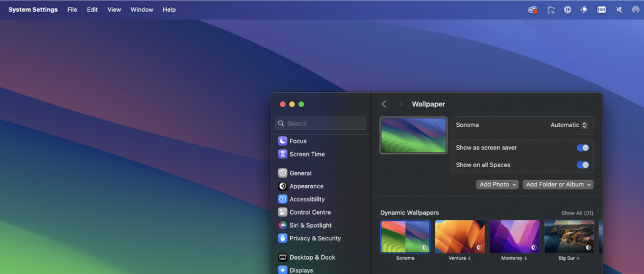644x274 pixels.
Task: Click the 'Wallpaper' title text
Action: click(x=428, y=104)
